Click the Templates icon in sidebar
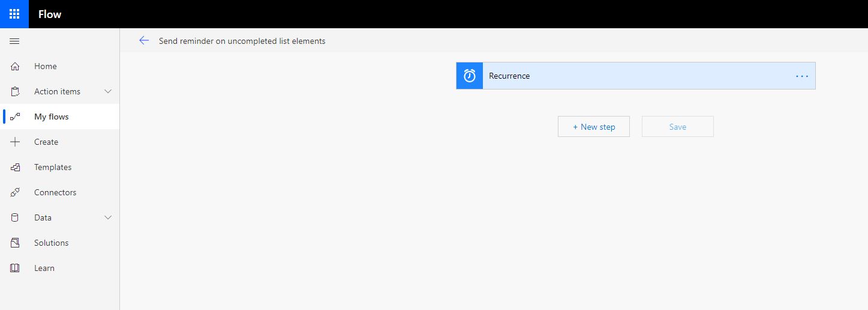 pos(15,168)
